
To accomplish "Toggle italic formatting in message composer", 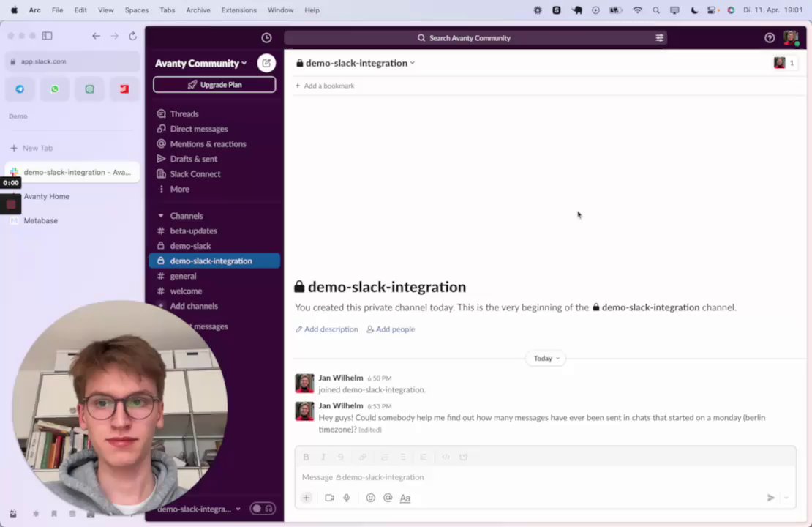I will [x=323, y=457].
